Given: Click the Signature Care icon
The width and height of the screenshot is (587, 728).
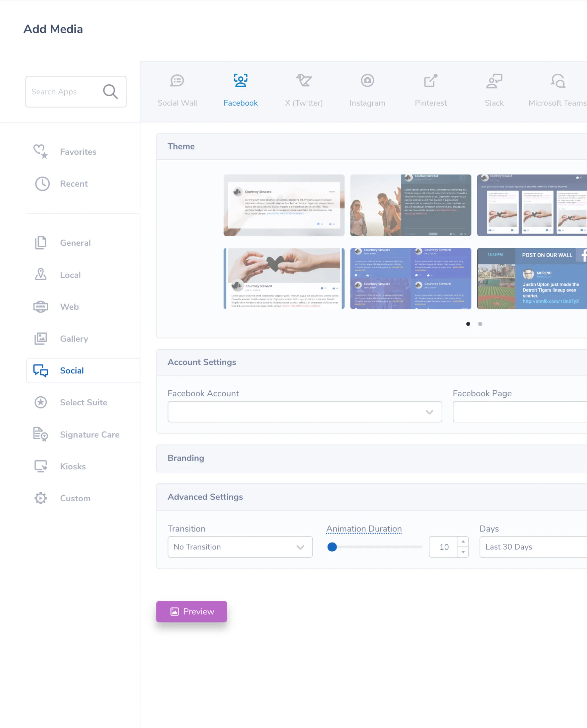Looking at the screenshot, I should (x=41, y=434).
